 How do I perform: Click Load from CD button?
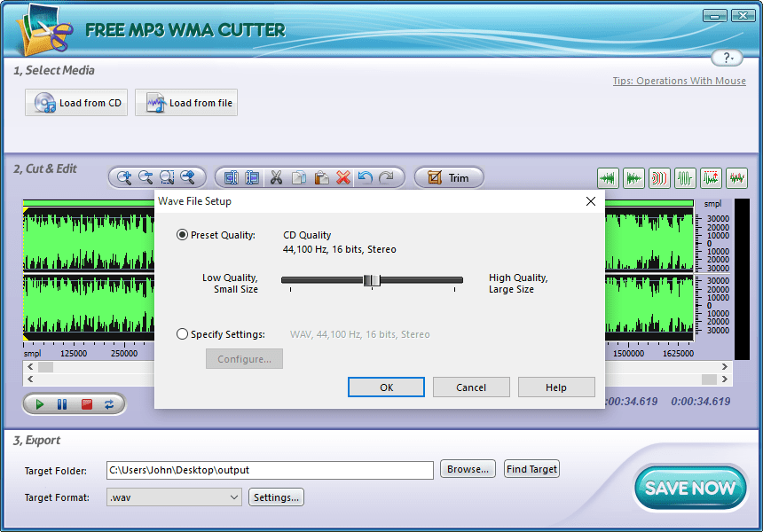(x=76, y=103)
